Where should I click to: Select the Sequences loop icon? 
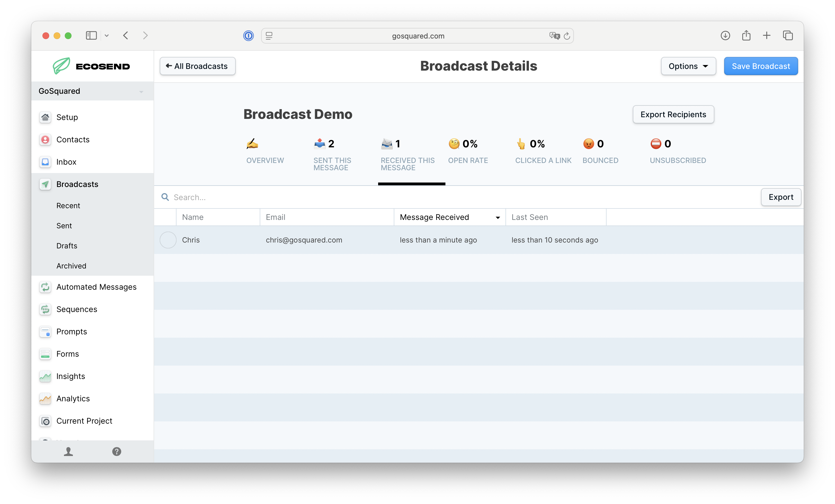pos(46,309)
